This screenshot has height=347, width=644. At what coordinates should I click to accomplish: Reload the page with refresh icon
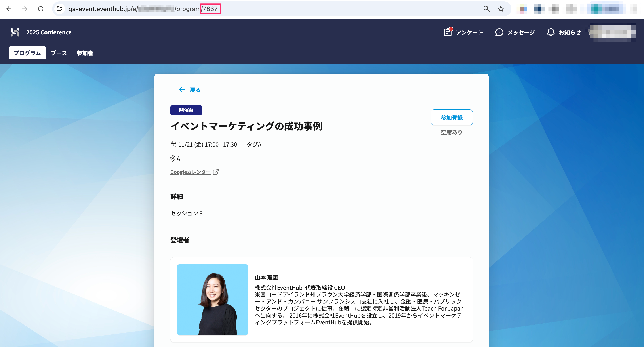(41, 9)
